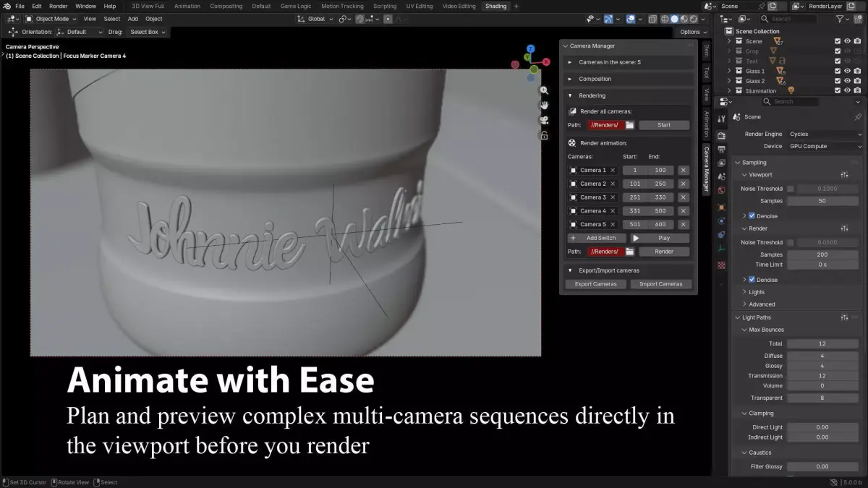868x488 pixels.
Task: Play the camera switch preview
Action: [659, 238]
